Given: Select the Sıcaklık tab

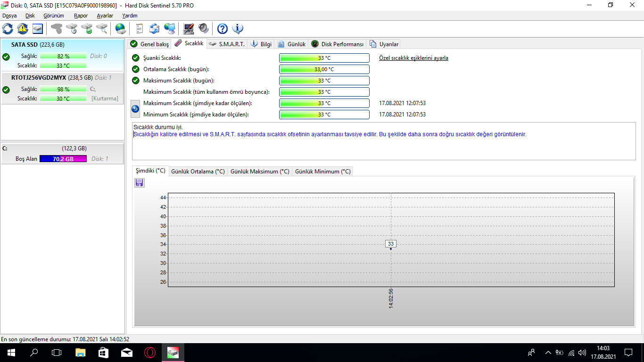Looking at the screenshot, I should coord(189,43).
